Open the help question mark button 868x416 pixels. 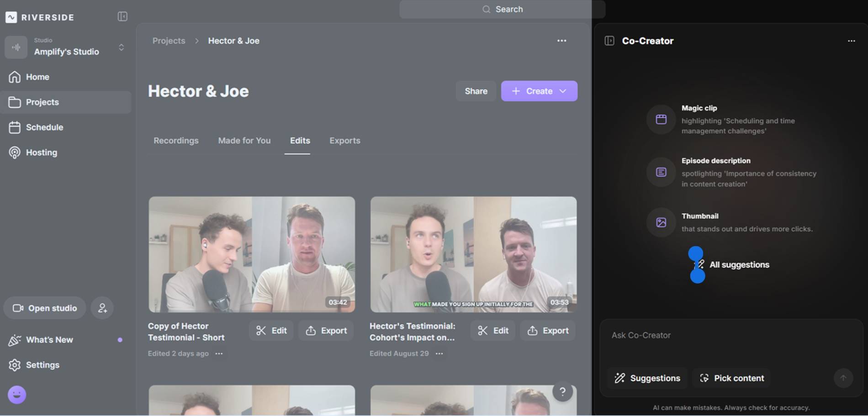click(562, 391)
